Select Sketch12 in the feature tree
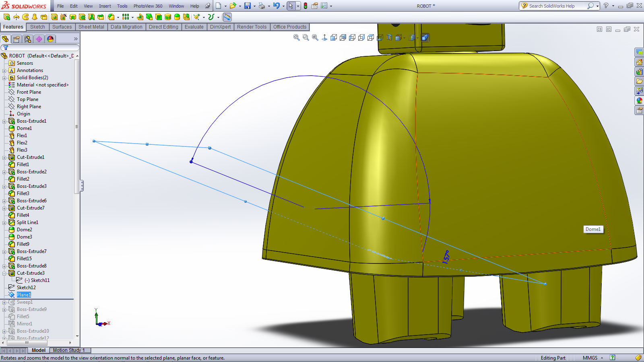Viewport: 644px width, 362px height. tap(26, 288)
